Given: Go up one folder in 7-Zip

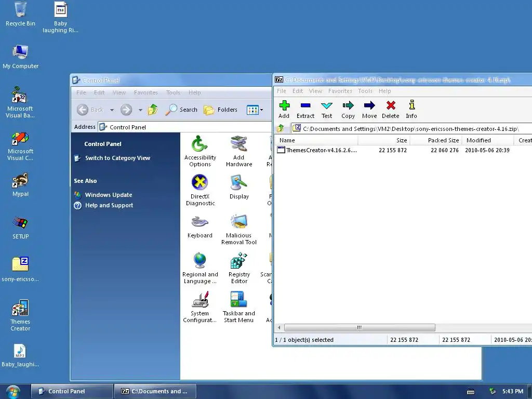Looking at the screenshot, I should (x=281, y=129).
